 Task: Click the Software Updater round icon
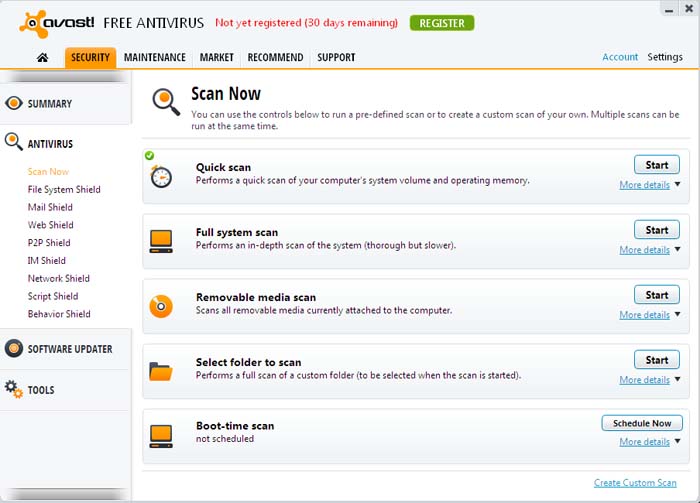tap(14, 348)
